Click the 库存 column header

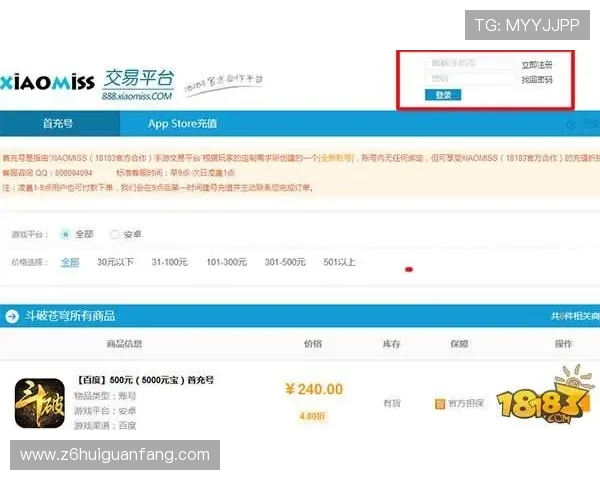click(x=391, y=343)
